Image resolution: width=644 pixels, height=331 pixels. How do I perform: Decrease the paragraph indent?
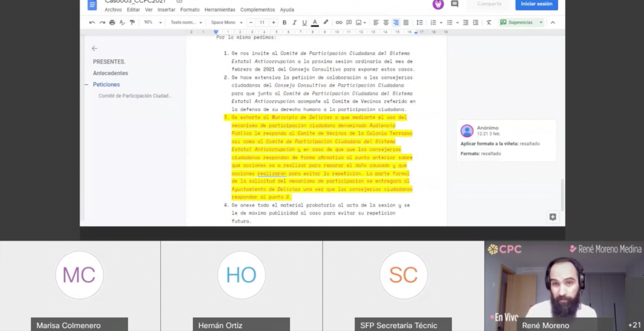tap(466, 22)
